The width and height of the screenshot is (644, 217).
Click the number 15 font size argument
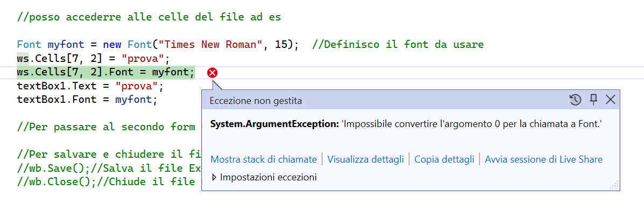pyautogui.click(x=281, y=44)
